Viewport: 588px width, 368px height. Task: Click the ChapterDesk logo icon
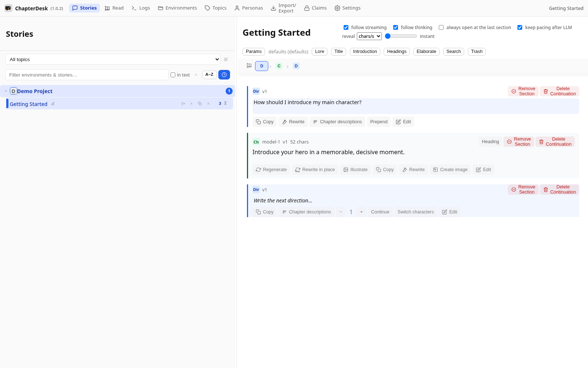[8, 8]
